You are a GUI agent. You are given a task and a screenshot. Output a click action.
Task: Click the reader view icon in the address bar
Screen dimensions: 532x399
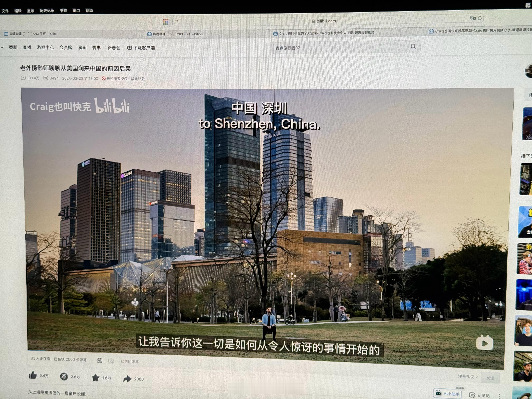pyautogui.click(x=176, y=22)
